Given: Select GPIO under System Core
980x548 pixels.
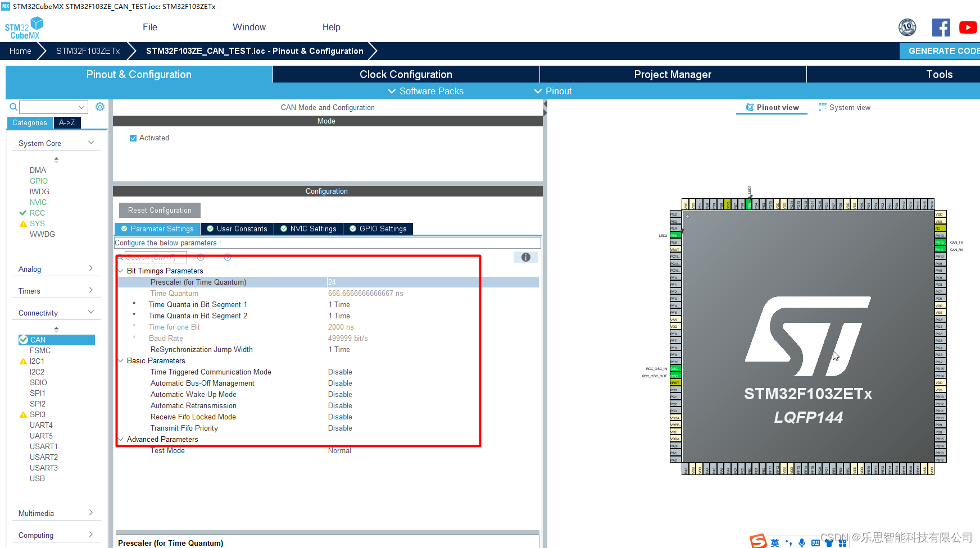Looking at the screenshot, I should pyautogui.click(x=39, y=181).
